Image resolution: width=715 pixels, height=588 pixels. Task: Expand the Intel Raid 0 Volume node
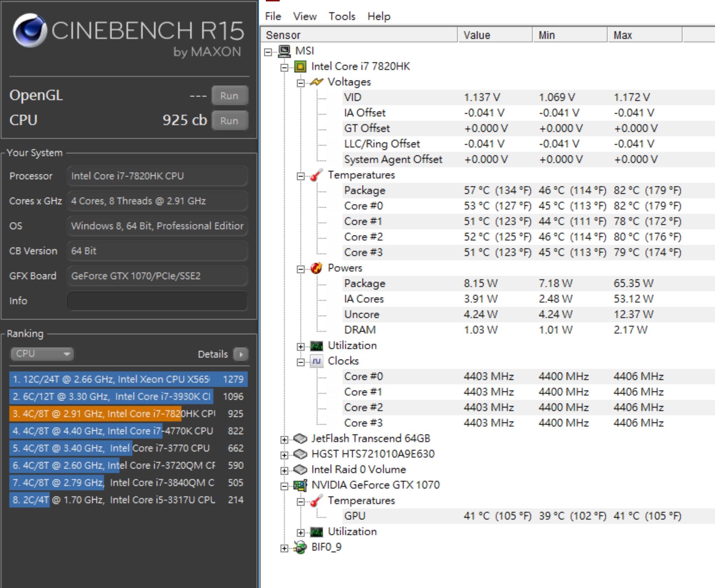tap(284, 471)
